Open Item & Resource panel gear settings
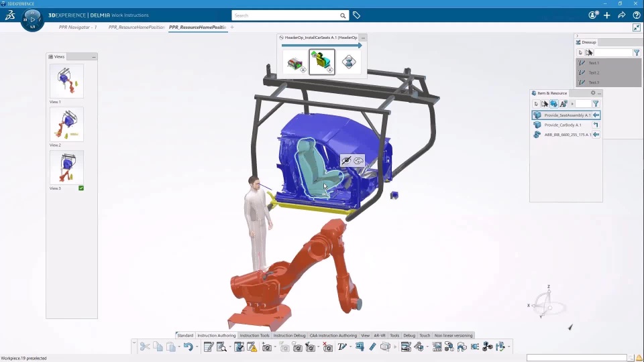This screenshot has width=644, height=362. [x=592, y=93]
